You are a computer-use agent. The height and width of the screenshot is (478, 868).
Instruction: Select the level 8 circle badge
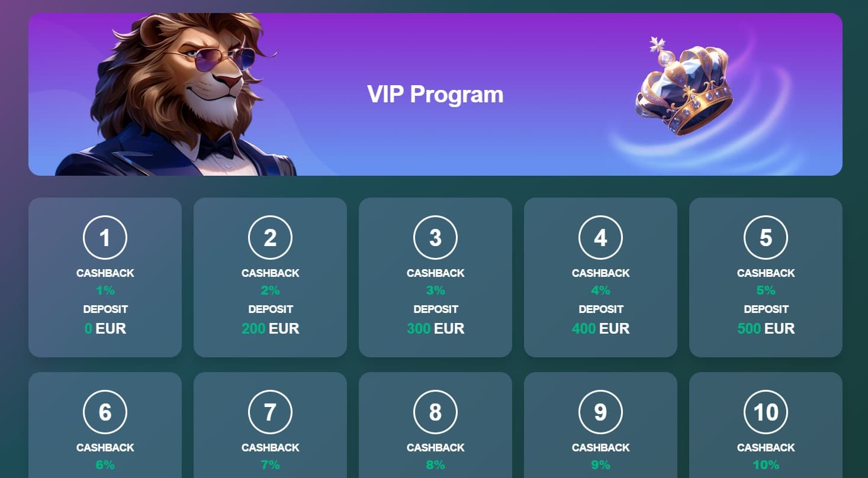(x=435, y=412)
